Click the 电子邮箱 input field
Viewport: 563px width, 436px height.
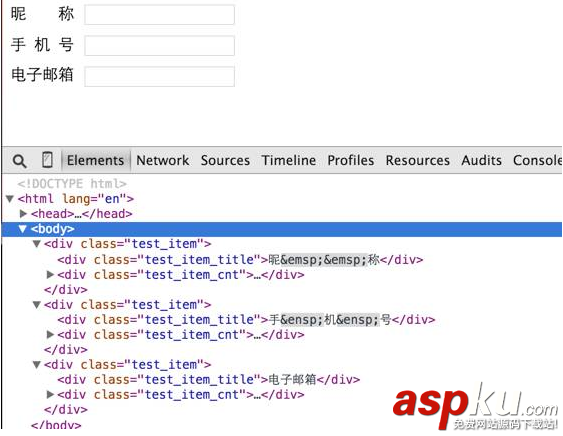pyautogui.click(x=159, y=76)
